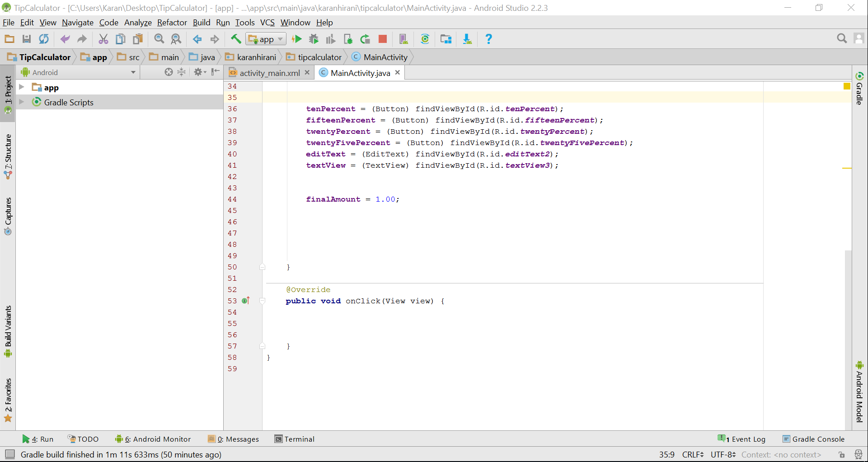Toggle the Captures tool window
The image size is (868, 462).
tap(8, 216)
